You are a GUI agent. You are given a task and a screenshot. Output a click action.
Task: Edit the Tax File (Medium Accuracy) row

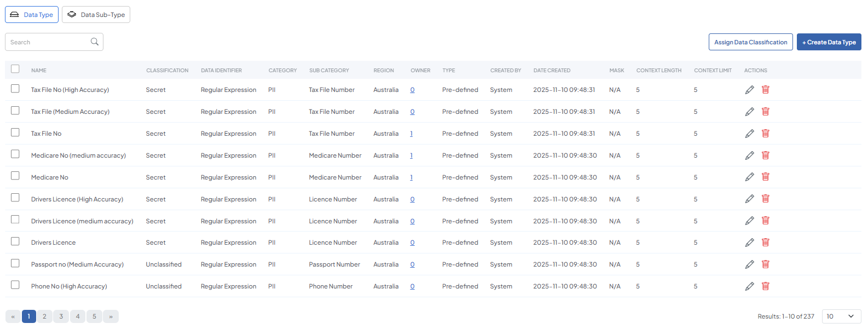click(749, 112)
